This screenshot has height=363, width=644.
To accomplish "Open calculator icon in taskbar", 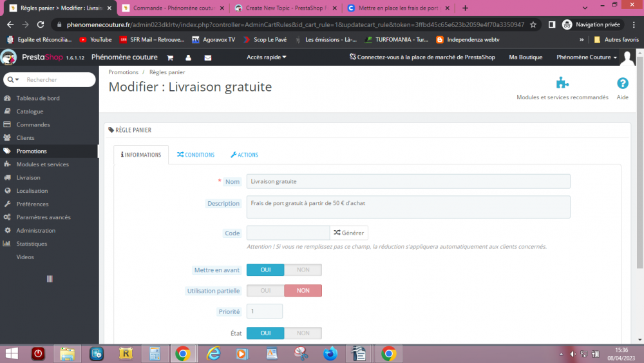I will (x=155, y=353).
